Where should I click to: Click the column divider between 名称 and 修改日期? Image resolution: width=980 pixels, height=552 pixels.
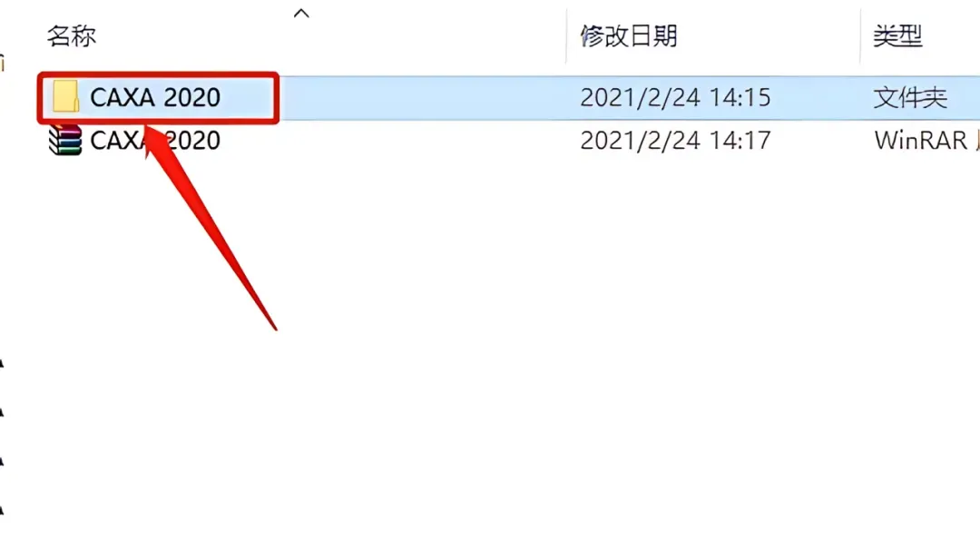[x=566, y=35]
